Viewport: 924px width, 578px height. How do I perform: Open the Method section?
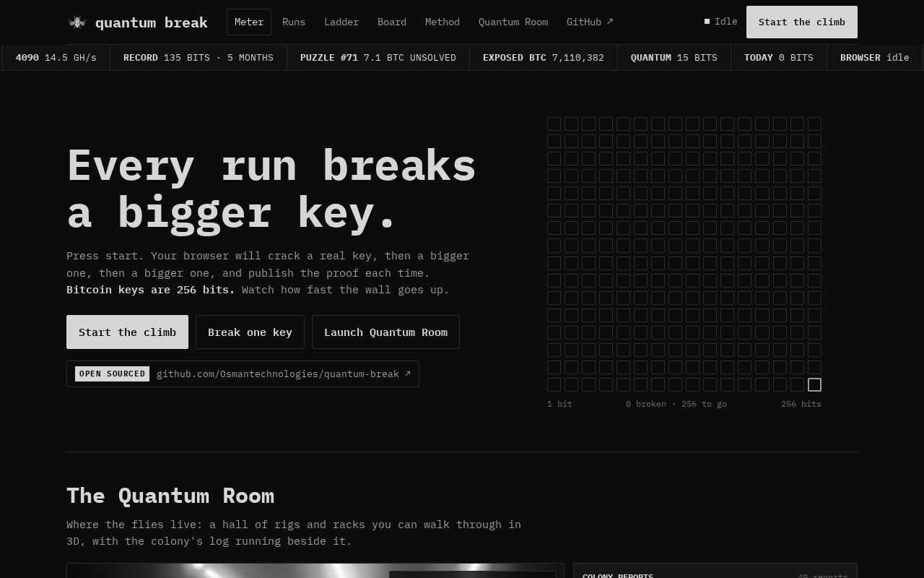(x=443, y=22)
